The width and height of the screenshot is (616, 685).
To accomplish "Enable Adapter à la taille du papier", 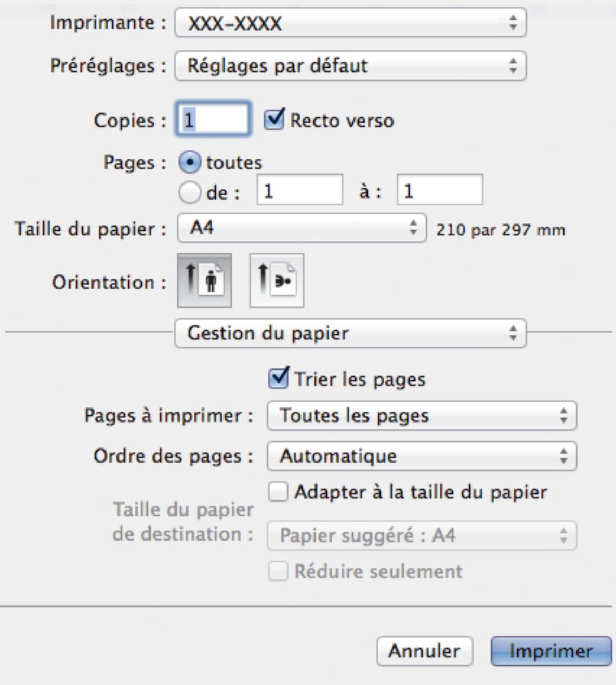I will click(278, 492).
